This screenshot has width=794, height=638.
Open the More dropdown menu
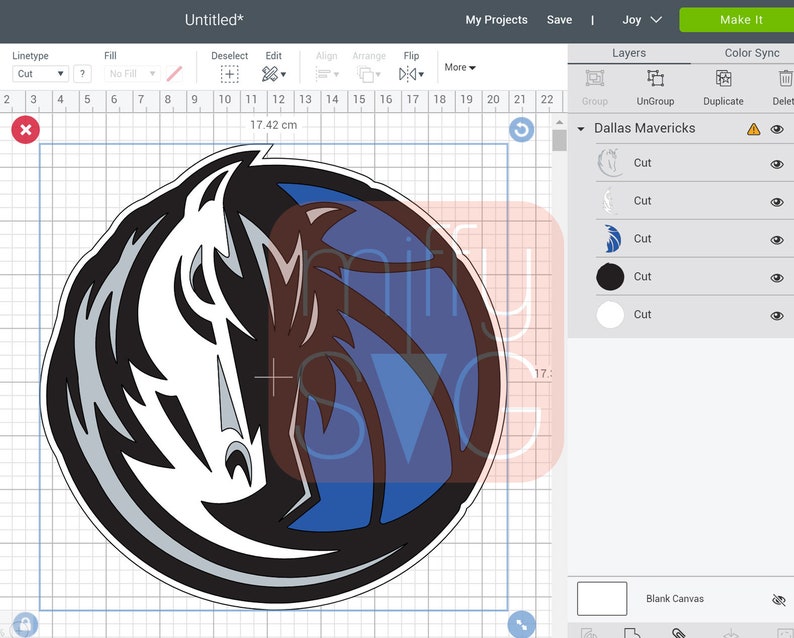click(x=460, y=67)
